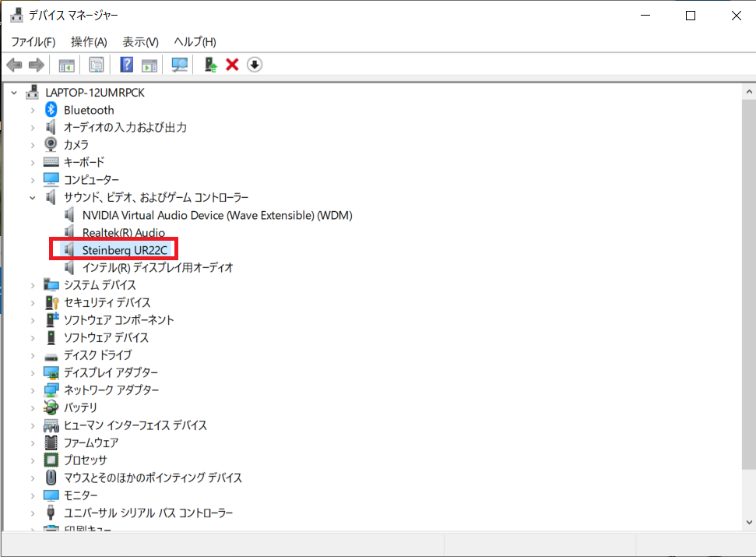Expand ヒューマン インターフェイス デバイス category
This screenshot has width=756, height=557.
[x=33, y=425]
